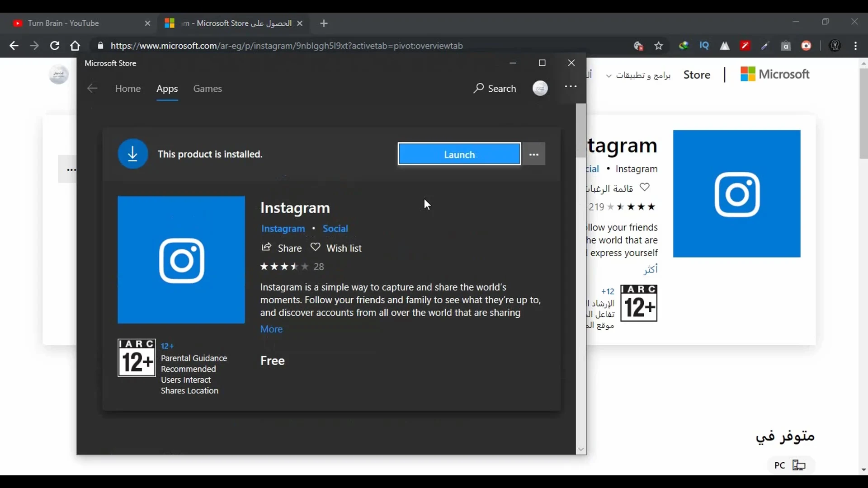This screenshot has height=488, width=868.
Task: Click the 12+ age rating link
Action: point(167,346)
